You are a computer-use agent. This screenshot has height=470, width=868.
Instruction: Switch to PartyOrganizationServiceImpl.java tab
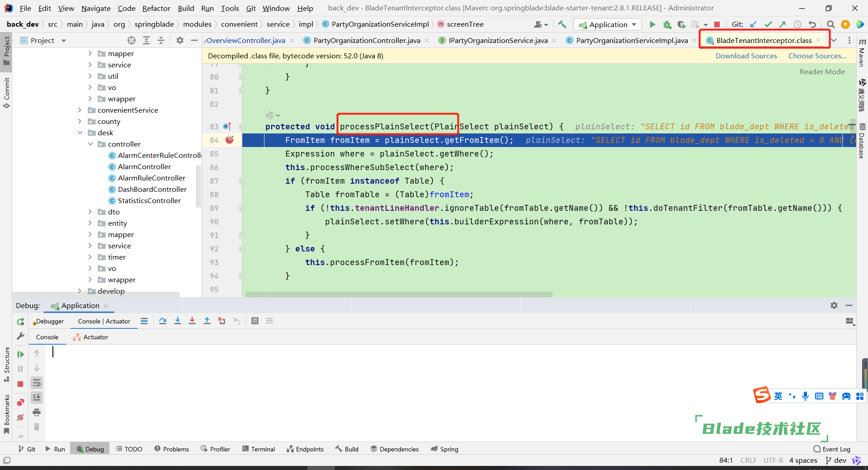tap(632, 40)
